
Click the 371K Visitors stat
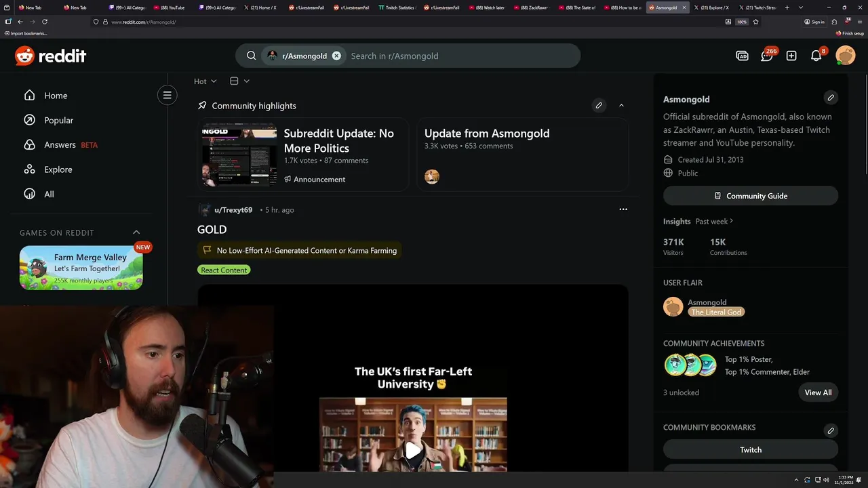click(673, 247)
